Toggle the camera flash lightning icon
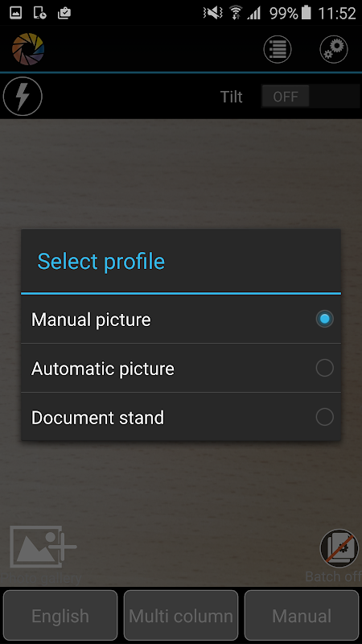 [23, 97]
